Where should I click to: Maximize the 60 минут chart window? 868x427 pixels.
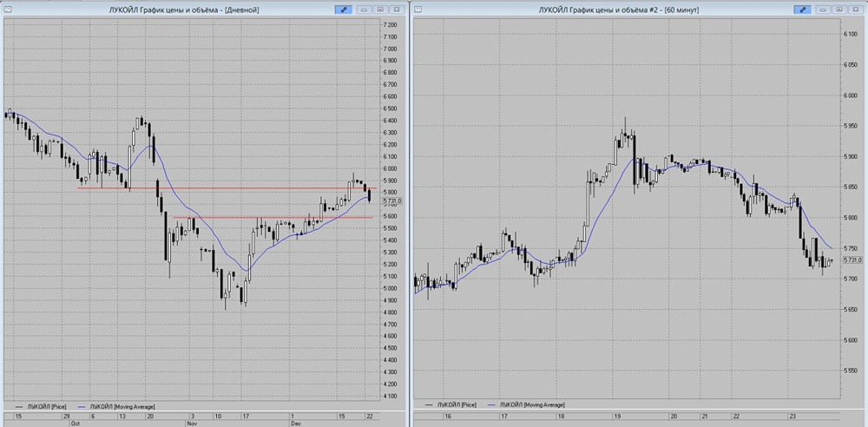point(838,10)
